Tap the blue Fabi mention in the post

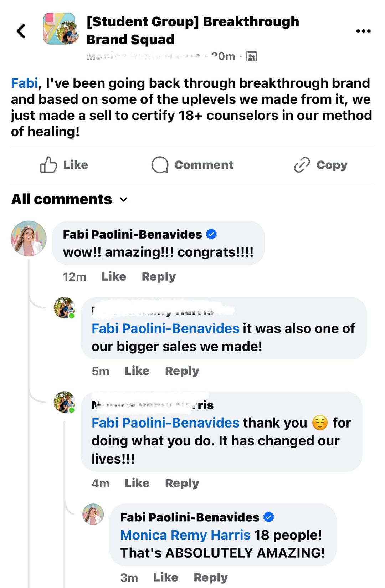tap(24, 83)
